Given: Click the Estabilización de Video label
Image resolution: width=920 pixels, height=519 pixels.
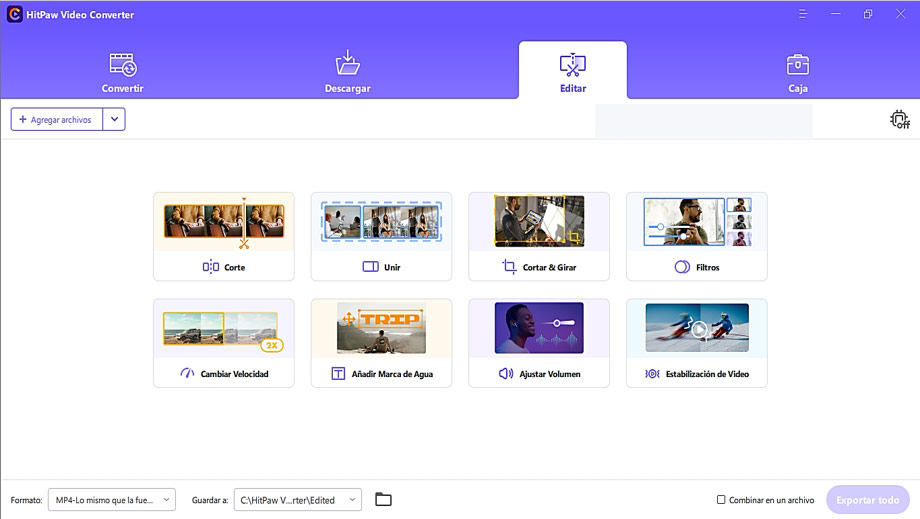Looking at the screenshot, I should (707, 374).
